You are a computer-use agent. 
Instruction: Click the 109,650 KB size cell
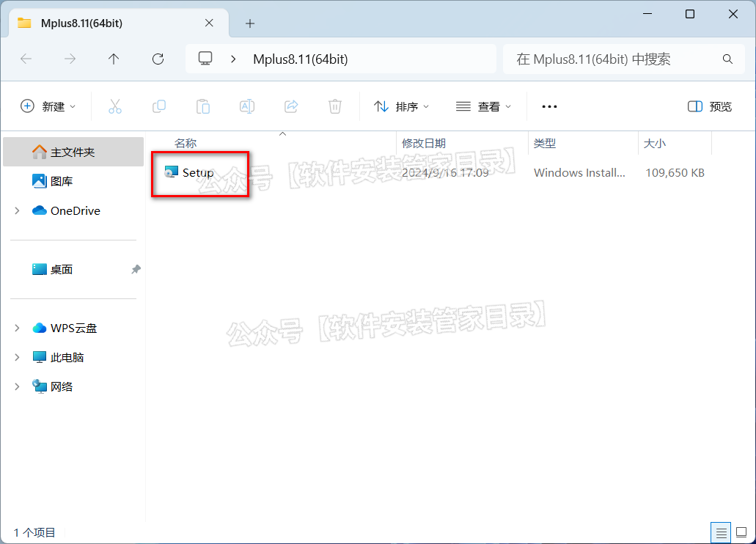(x=675, y=172)
